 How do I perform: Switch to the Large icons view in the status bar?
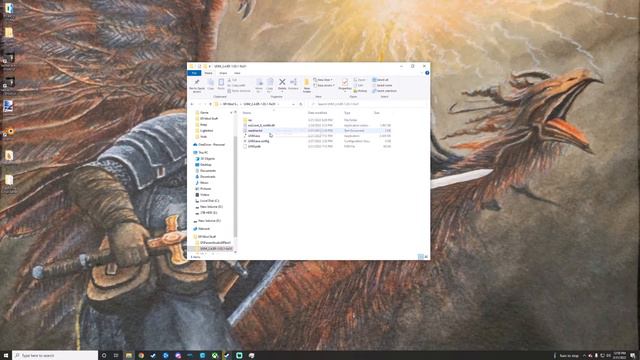[426, 257]
